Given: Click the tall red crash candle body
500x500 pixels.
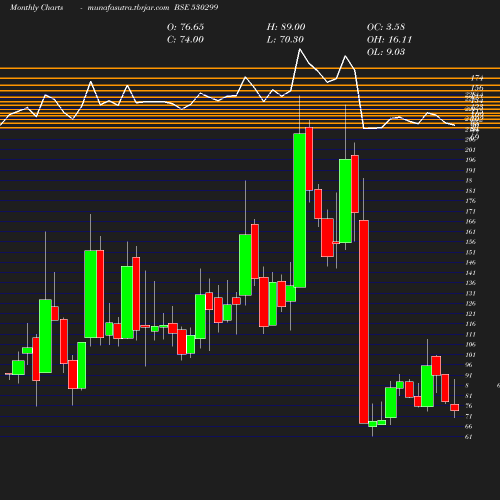Looking at the screenshot, I should pyautogui.click(x=364, y=322).
